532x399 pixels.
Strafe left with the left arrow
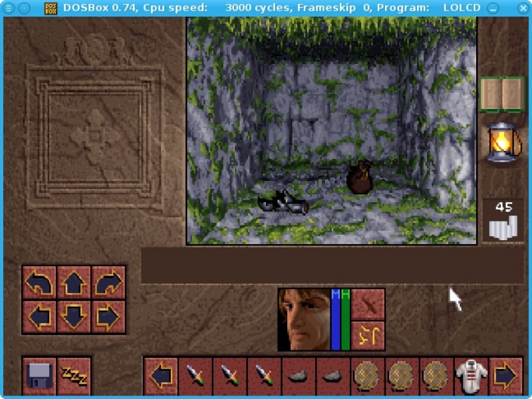(39, 317)
